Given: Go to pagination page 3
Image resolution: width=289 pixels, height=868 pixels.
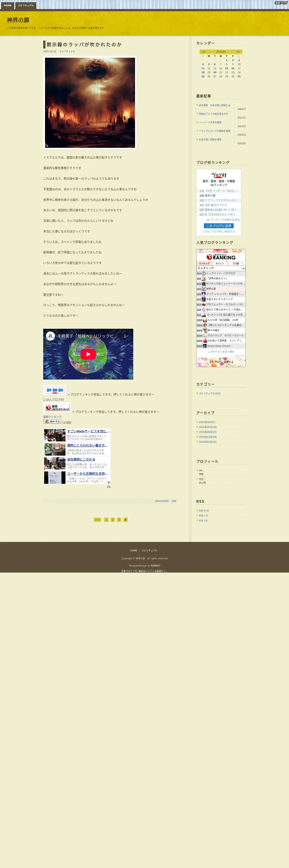Looking at the screenshot, I should click(119, 520).
